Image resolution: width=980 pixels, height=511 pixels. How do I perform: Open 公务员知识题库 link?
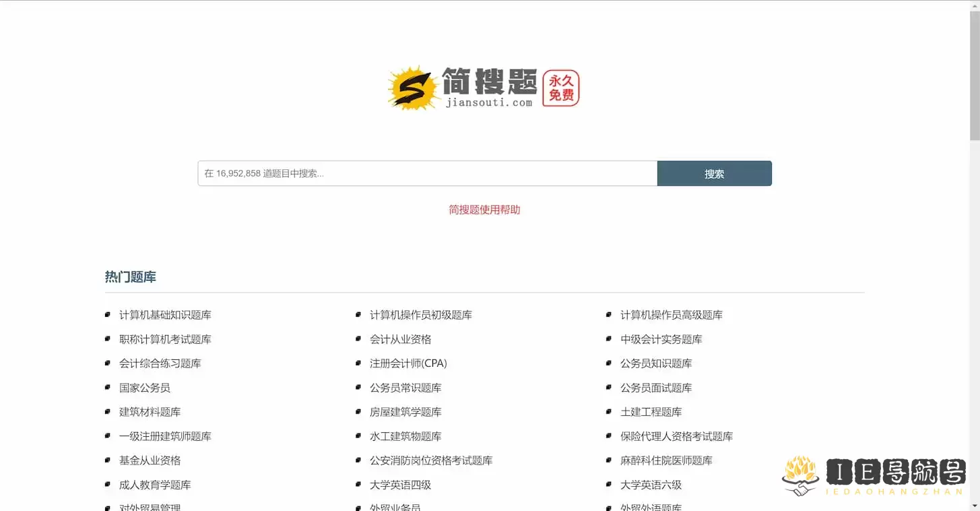tap(656, 363)
